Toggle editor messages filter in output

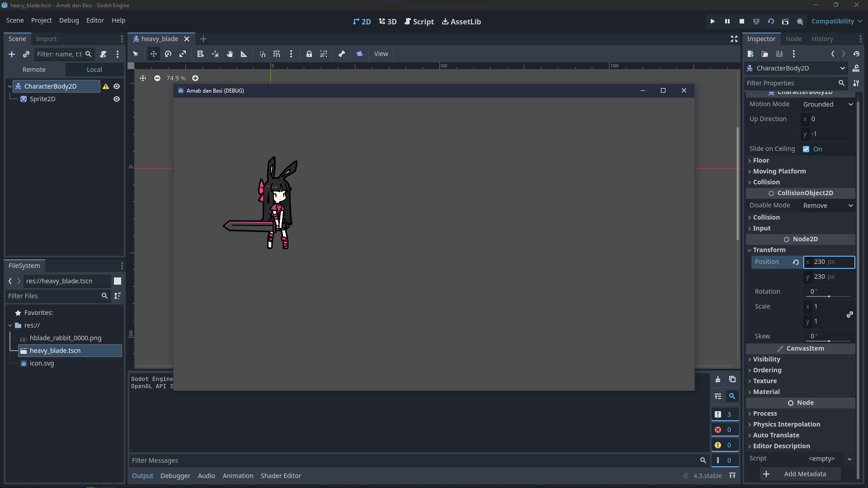click(725, 460)
